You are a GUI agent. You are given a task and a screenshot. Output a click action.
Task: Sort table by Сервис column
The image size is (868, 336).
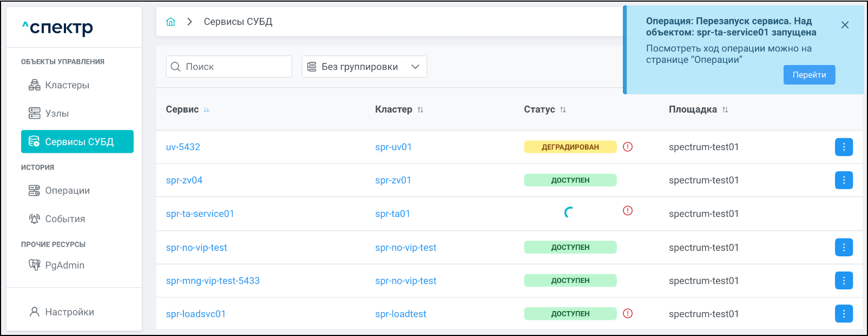click(207, 110)
